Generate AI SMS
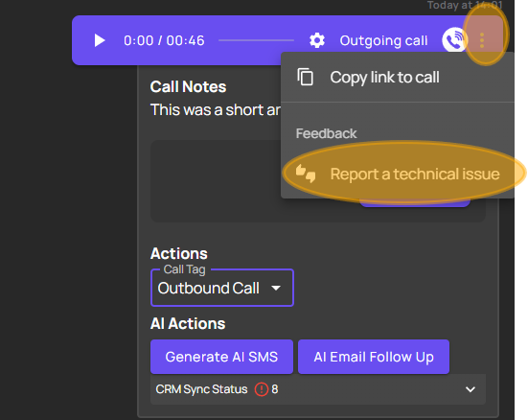Viewport: 528px width, 420px height. click(x=221, y=357)
